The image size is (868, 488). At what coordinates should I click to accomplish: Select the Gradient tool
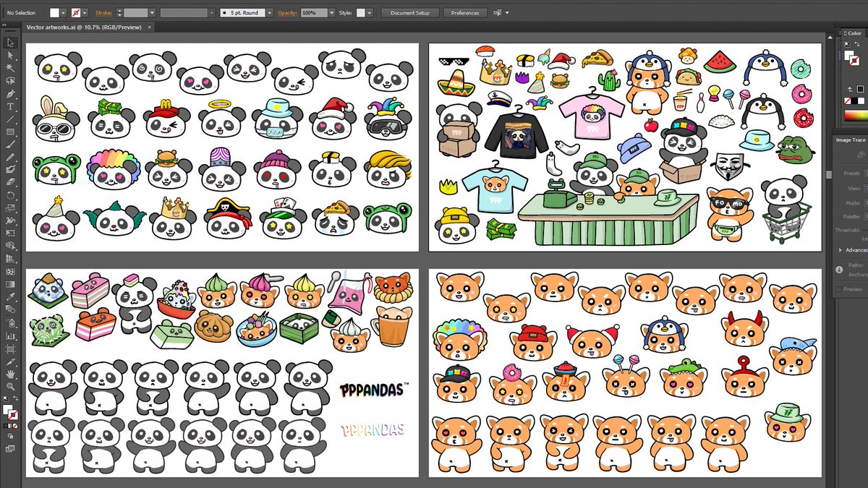click(10, 284)
